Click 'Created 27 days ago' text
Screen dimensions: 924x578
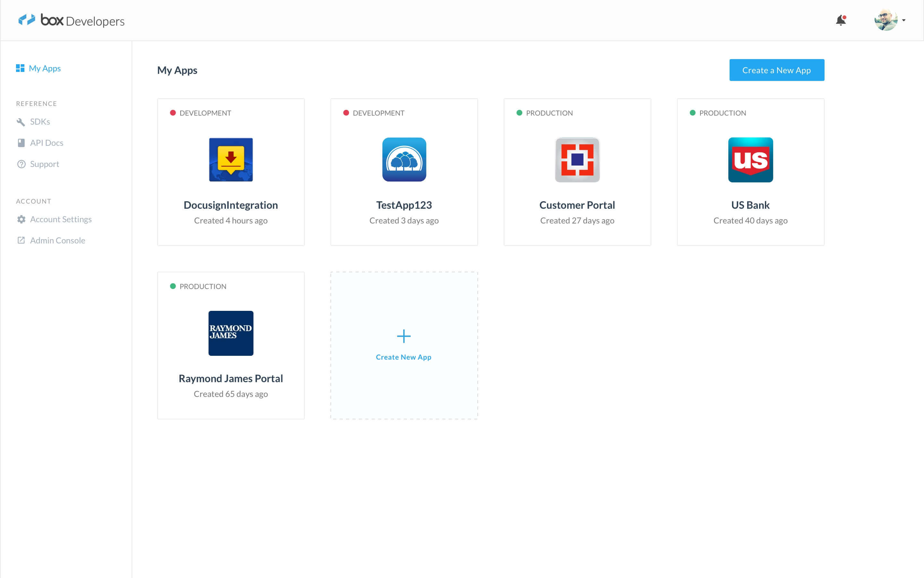click(x=577, y=221)
